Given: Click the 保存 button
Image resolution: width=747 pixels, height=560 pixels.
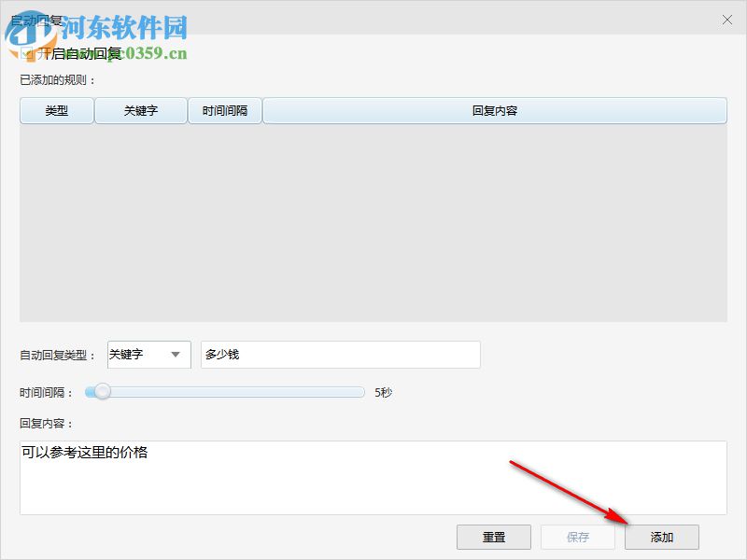Looking at the screenshot, I should pyautogui.click(x=577, y=538).
